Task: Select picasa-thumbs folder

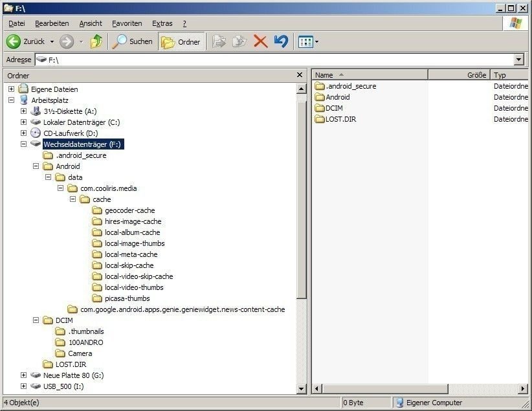Action: (121, 298)
